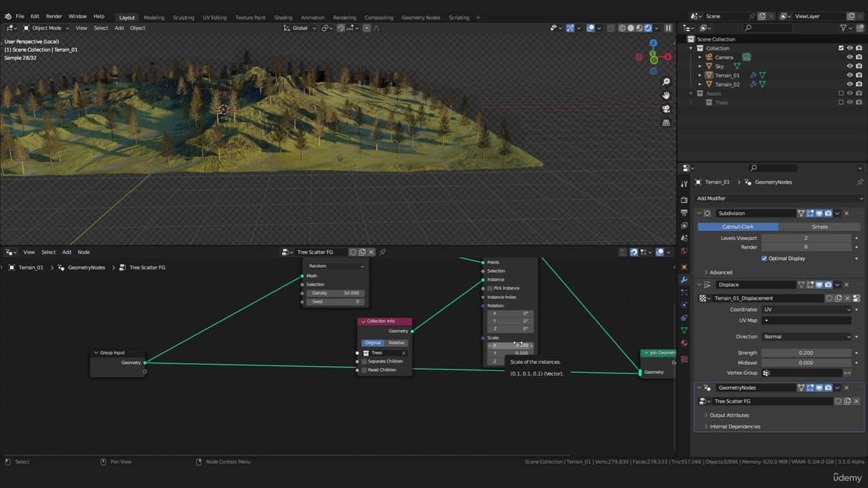Viewport: 868px width, 488px height.
Task: Toggle Separate Children checkbox in Collection Info node
Action: coord(364,361)
